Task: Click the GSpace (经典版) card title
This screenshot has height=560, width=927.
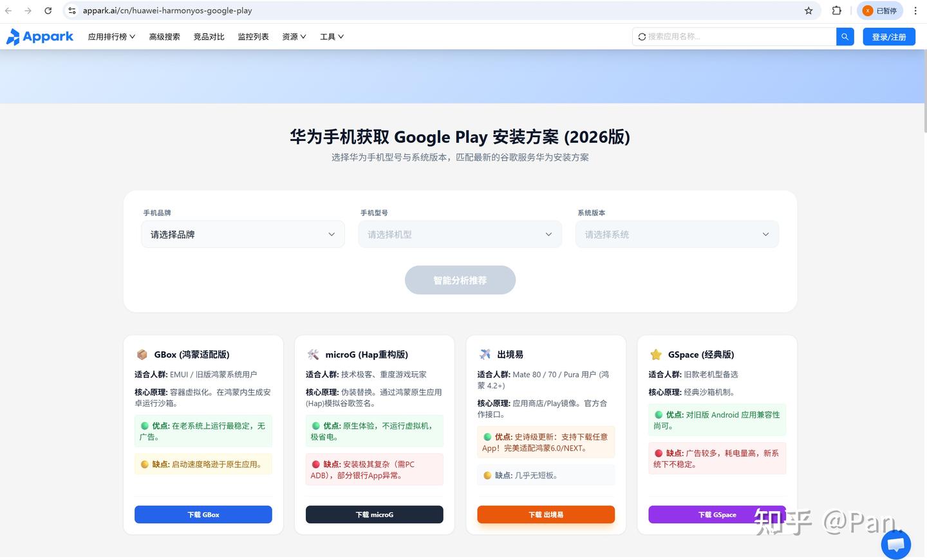Action: point(701,355)
